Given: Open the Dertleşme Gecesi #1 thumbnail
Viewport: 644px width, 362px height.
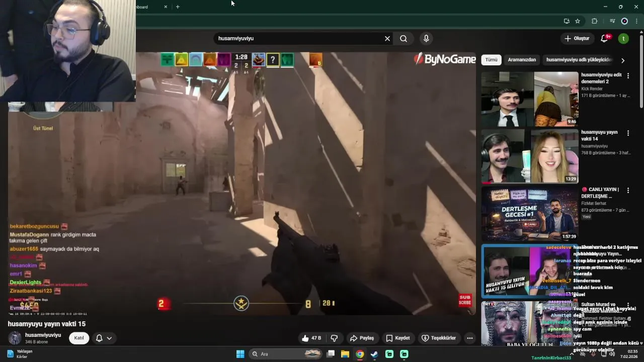Looking at the screenshot, I should [x=530, y=214].
